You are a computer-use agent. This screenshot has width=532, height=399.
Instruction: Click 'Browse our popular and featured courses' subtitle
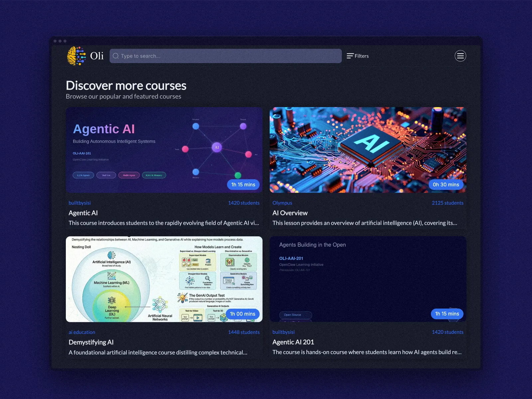coord(123,96)
